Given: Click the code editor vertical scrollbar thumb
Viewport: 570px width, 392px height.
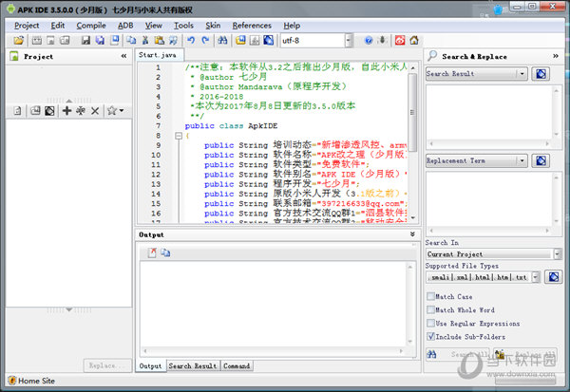Looking at the screenshot, I should pos(412,112).
